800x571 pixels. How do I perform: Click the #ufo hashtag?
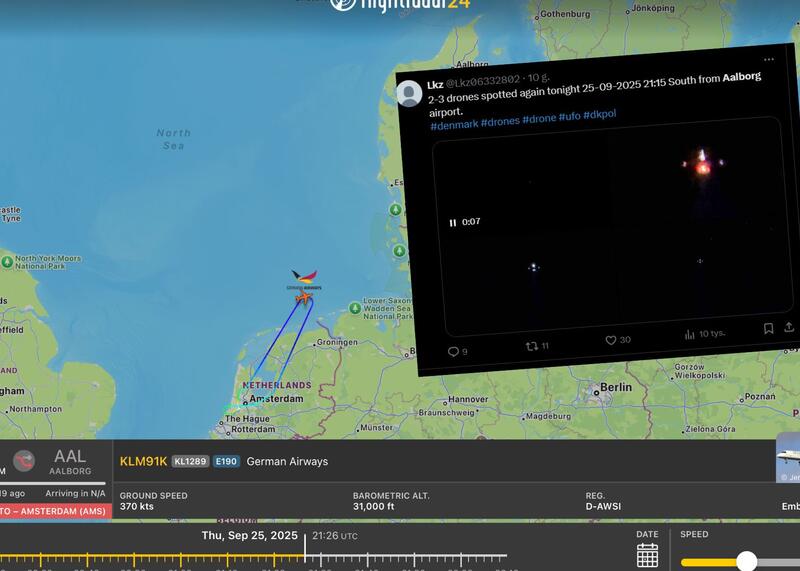tap(569, 116)
